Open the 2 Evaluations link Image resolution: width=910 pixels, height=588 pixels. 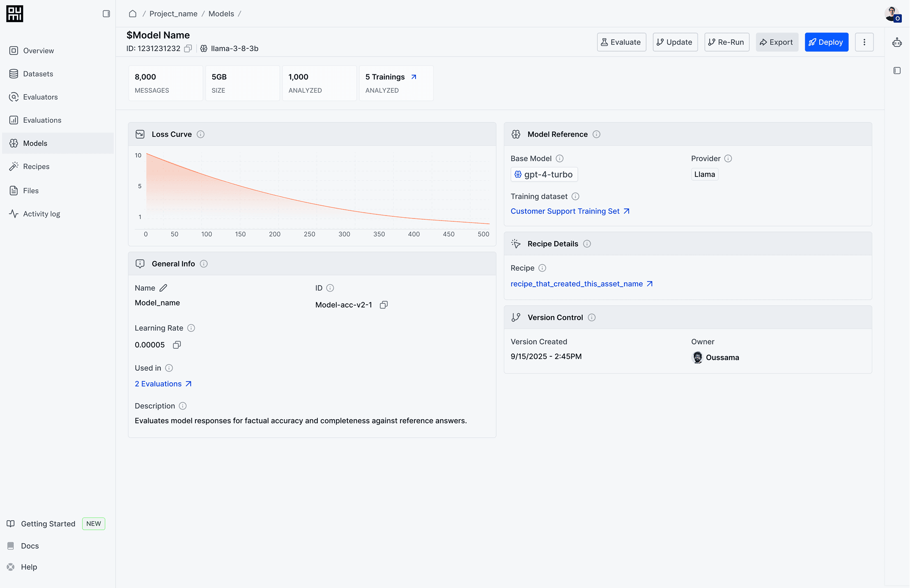click(x=159, y=384)
